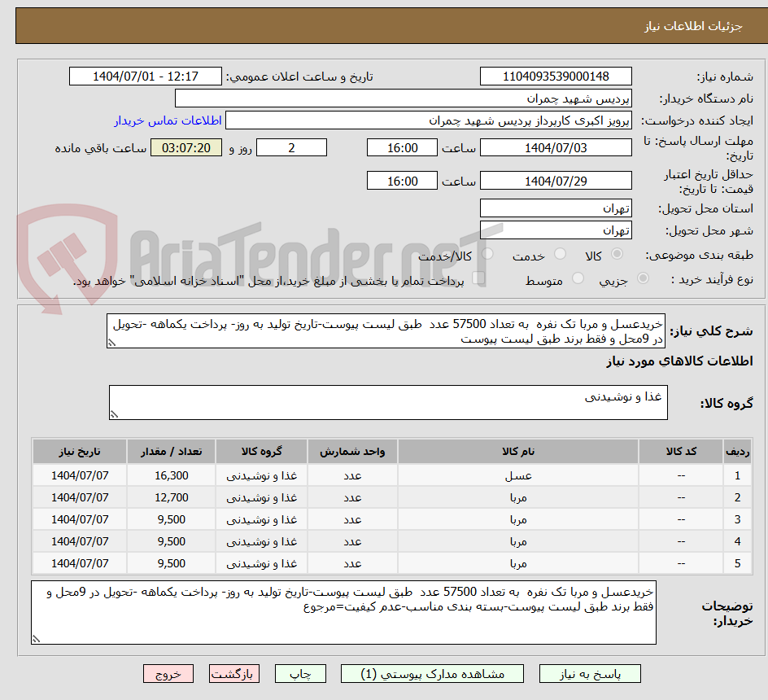The height and width of the screenshot is (700, 768).
Task: Select the کالا radio button
Action: (617, 254)
